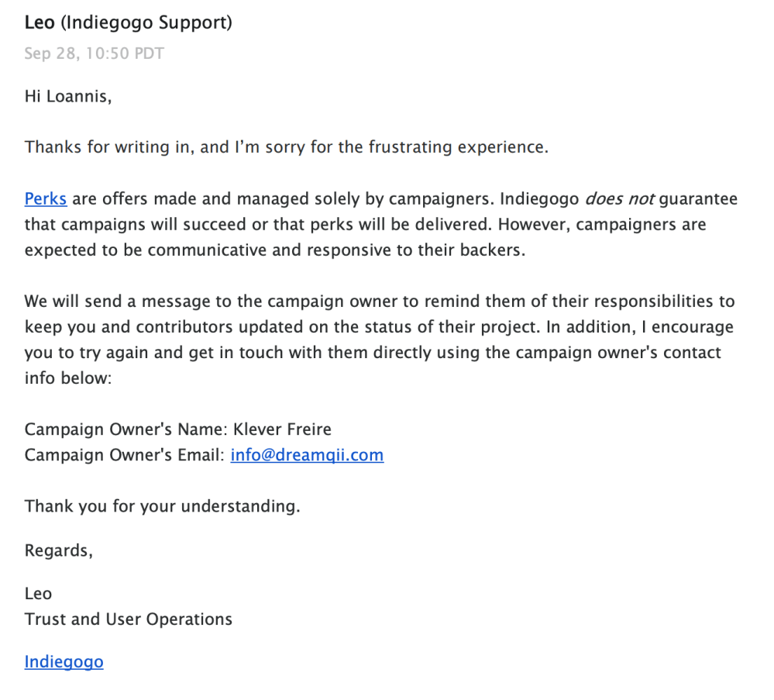774x700 pixels.
Task: Click the info@dreamqii.com email link
Action: coord(307,455)
